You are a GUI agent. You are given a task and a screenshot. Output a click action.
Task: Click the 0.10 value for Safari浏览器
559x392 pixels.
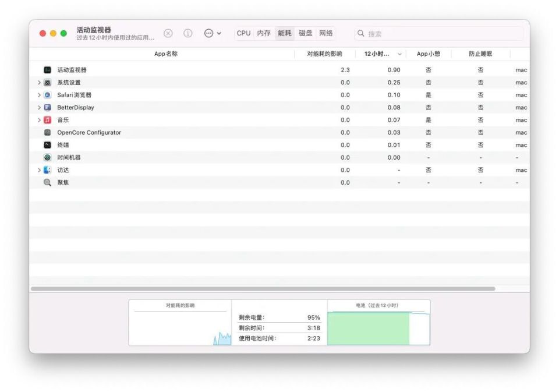pos(394,95)
